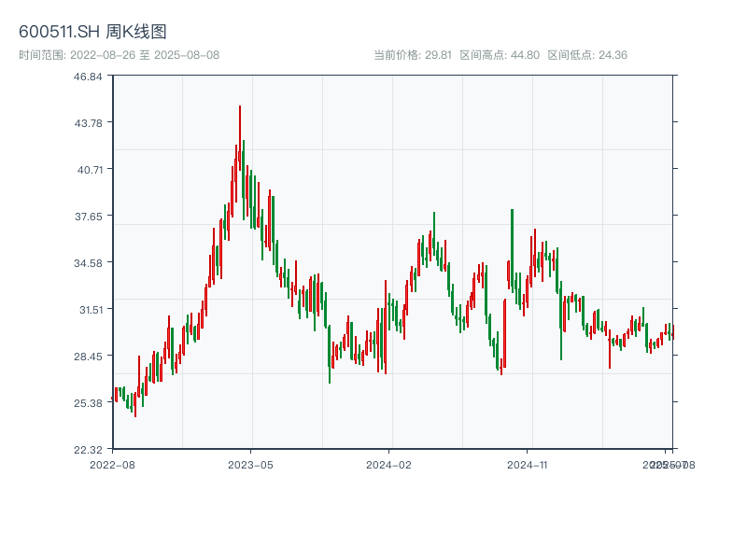Click y-axis label 46.84

click(x=88, y=77)
